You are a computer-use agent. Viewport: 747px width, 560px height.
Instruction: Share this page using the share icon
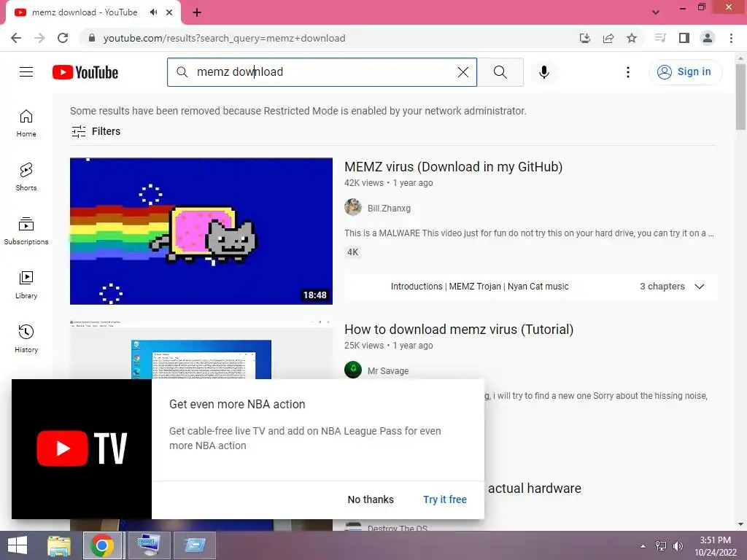point(608,38)
